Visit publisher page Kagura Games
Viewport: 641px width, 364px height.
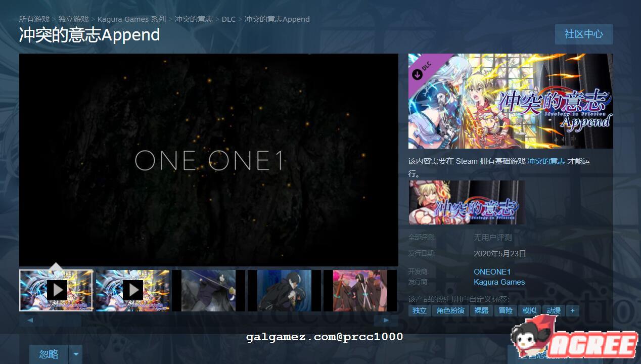[499, 282]
